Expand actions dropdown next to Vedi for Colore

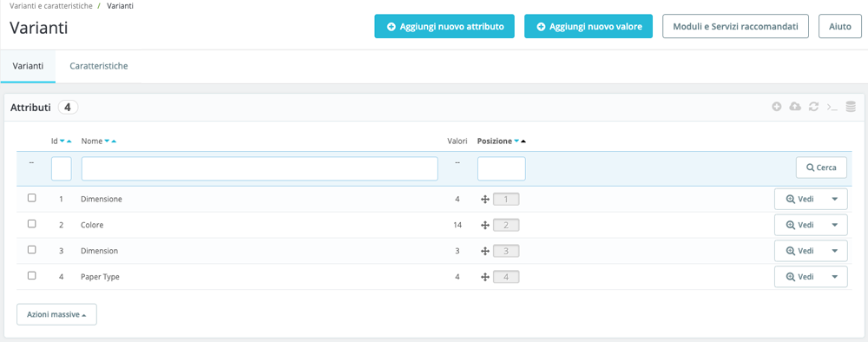[835, 225]
